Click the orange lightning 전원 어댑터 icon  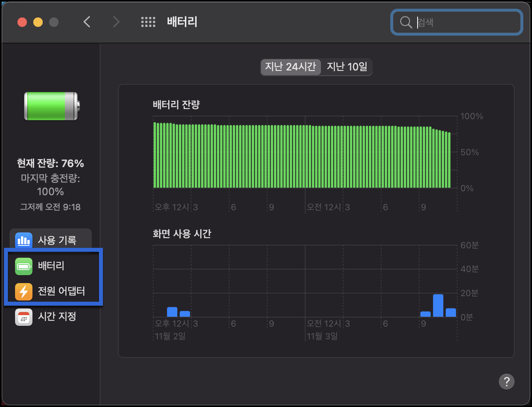coord(24,291)
